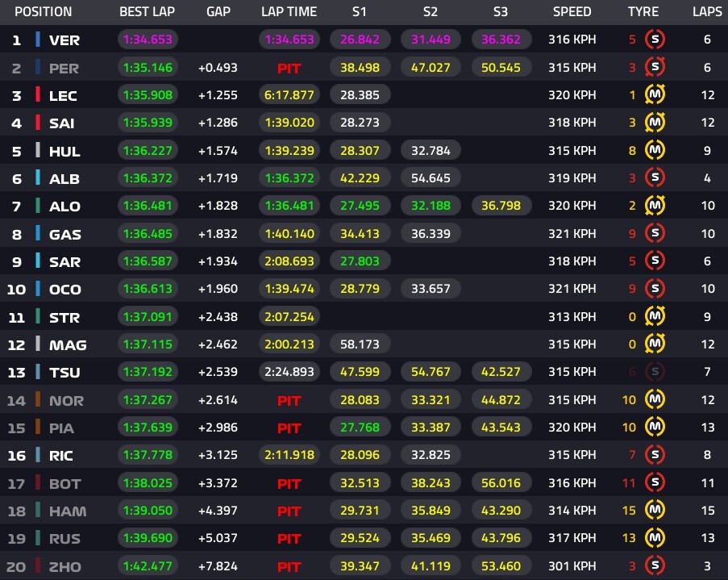Select driver ALO in the standings
This screenshot has width=728, height=580.
pos(64,207)
